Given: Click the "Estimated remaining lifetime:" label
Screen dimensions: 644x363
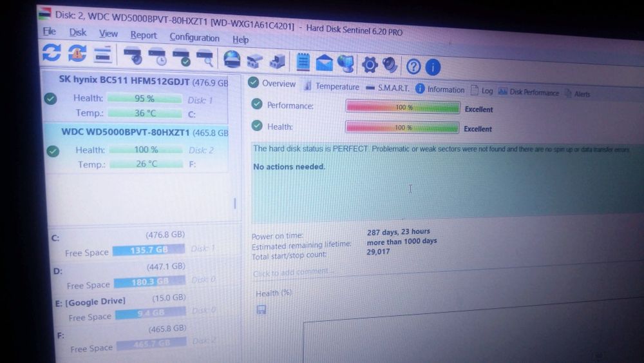Looking at the screenshot, I should coord(301,245).
